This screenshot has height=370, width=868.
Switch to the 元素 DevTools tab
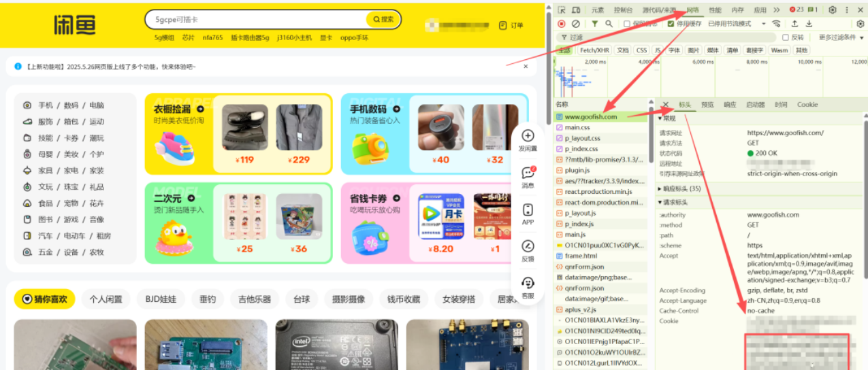point(597,10)
